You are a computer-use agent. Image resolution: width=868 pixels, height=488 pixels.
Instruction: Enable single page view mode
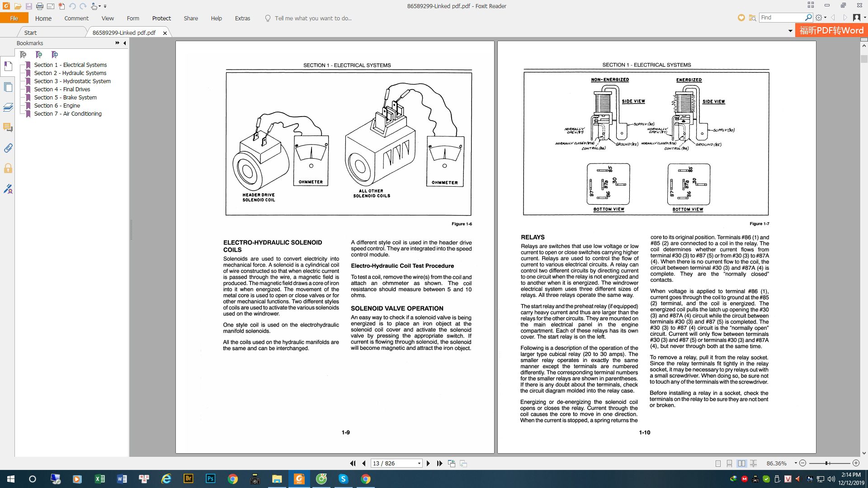pos(718,463)
